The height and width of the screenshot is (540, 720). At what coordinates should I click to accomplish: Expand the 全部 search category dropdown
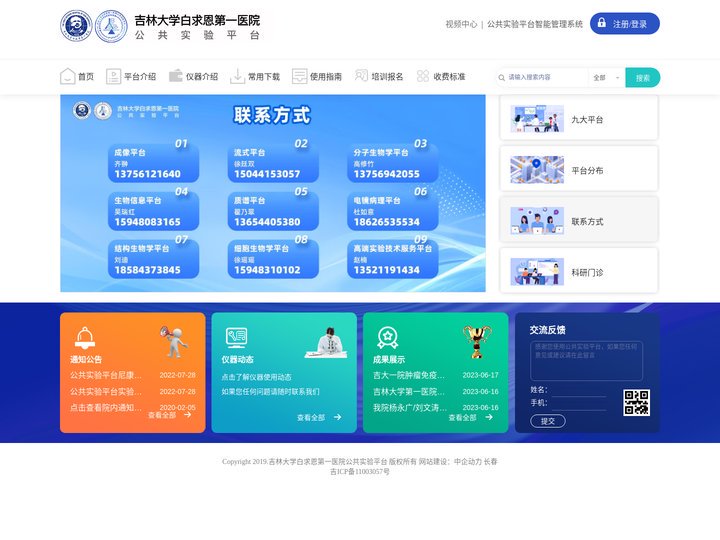coord(607,78)
